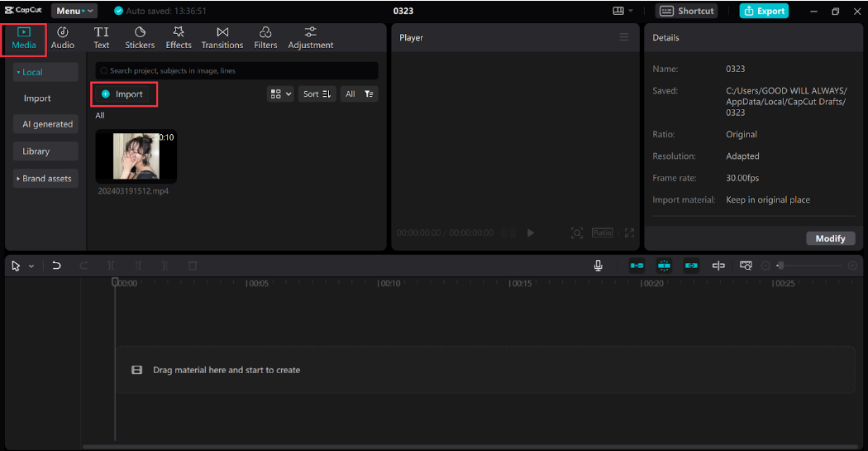Open the Adjustment tab
Image resolution: width=868 pixels, height=451 pixels.
[x=311, y=38]
